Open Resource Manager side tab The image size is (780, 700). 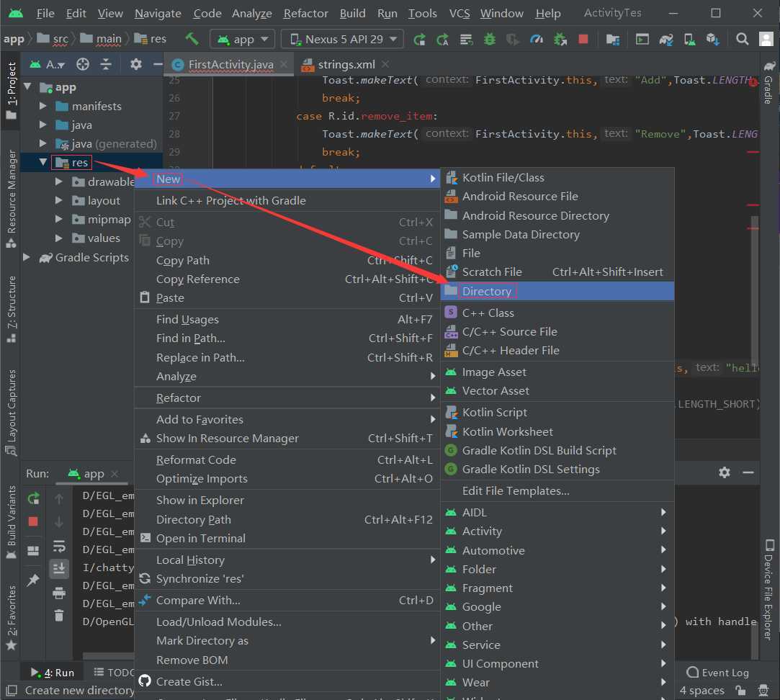(11, 198)
